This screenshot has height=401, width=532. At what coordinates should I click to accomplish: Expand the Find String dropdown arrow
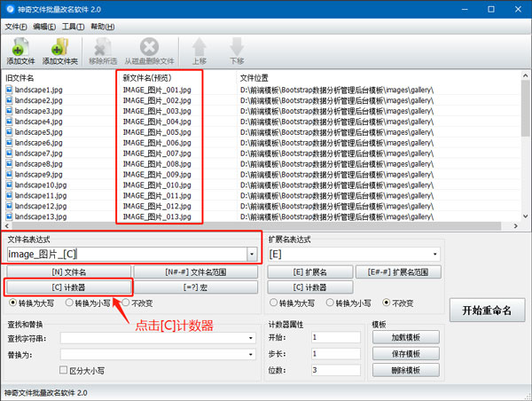point(251,338)
